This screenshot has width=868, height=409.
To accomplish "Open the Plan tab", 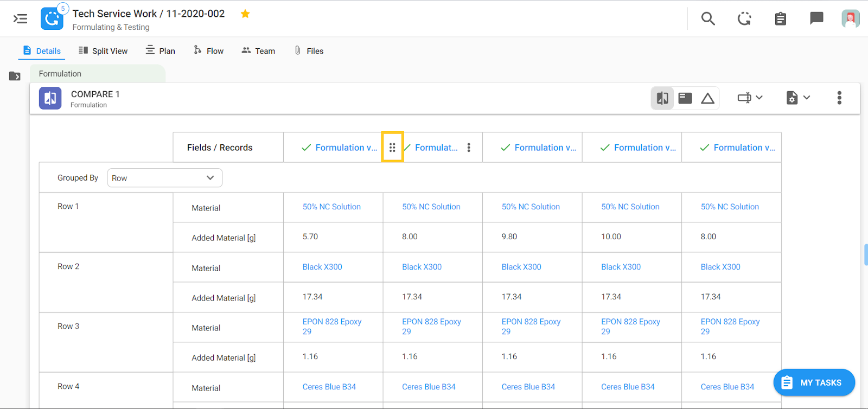I will tap(161, 50).
